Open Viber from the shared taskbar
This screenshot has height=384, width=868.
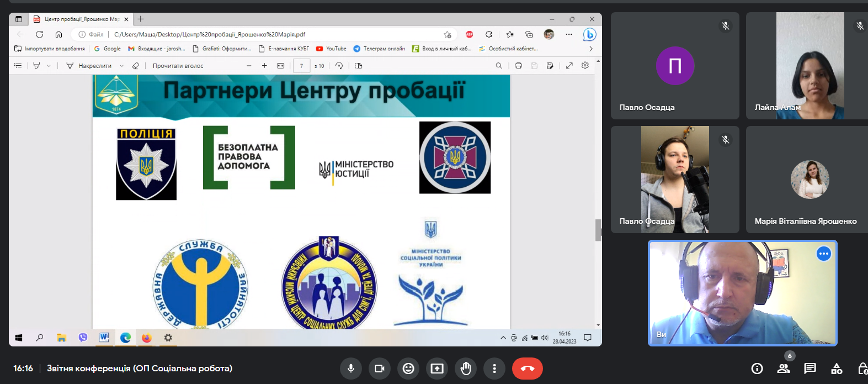(x=83, y=338)
